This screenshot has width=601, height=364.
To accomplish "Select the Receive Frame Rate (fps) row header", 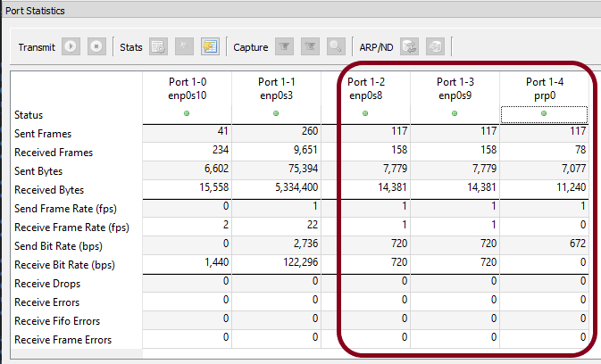I will [71, 227].
